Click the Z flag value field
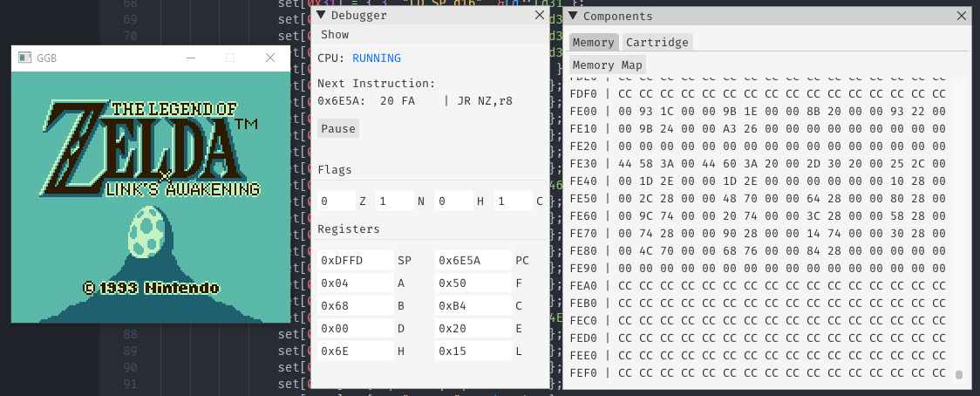The image size is (980, 396). click(337, 201)
